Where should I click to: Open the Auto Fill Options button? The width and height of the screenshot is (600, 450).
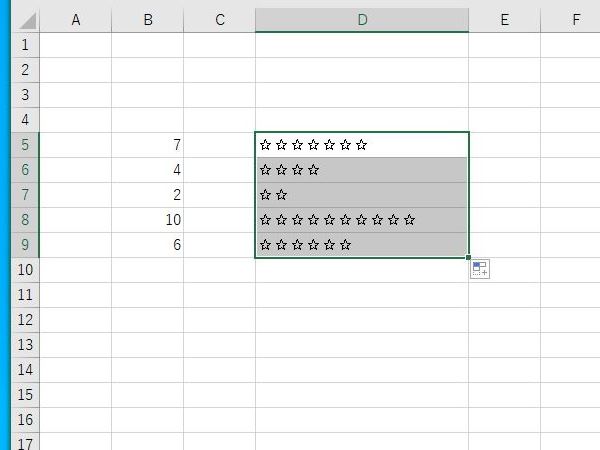[x=480, y=269]
